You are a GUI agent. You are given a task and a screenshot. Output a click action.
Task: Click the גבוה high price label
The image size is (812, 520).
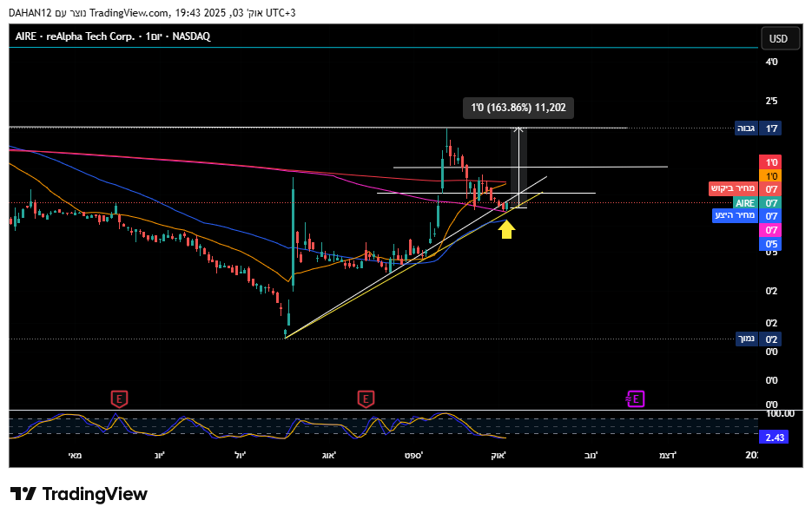tap(746, 128)
